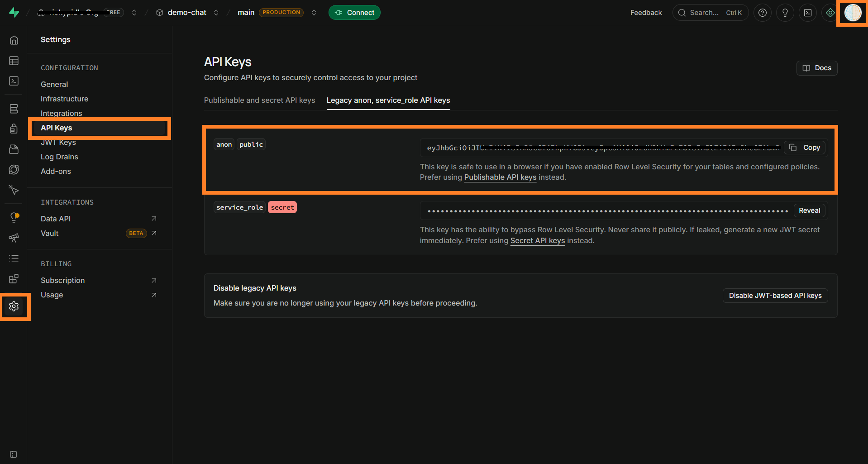
Task: Expand the organization switcher chevron
Action: (134, 13)
